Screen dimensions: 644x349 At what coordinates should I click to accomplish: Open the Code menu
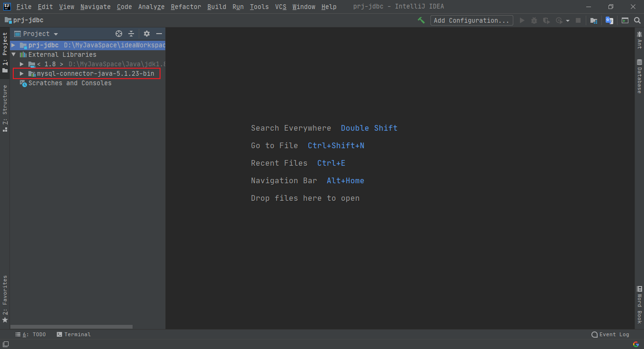(125, 7)
